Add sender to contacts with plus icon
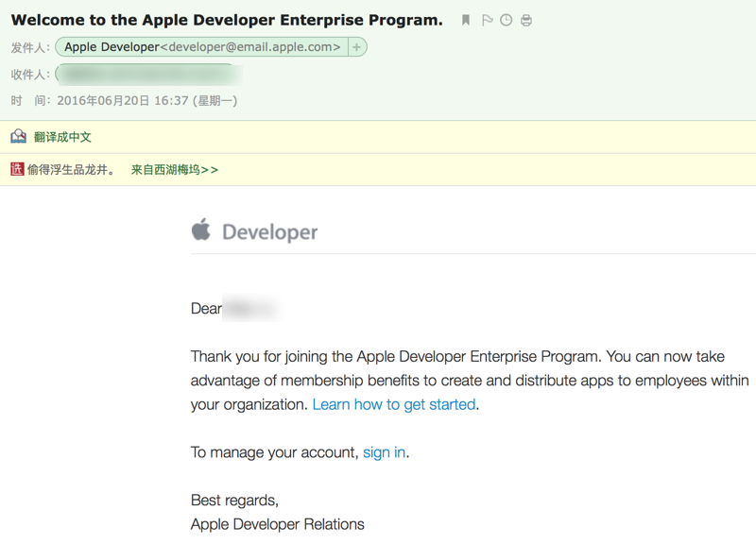This screenshot has width=756, height=544. (x=356, y=47)
